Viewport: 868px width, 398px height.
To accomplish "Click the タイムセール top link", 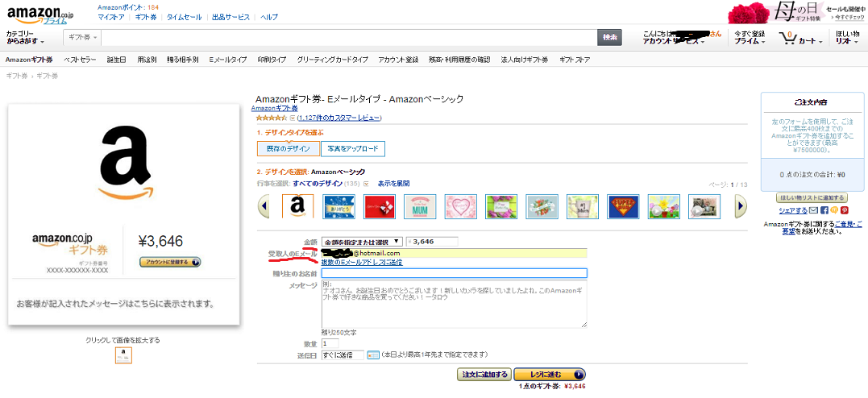I will 185,17.
